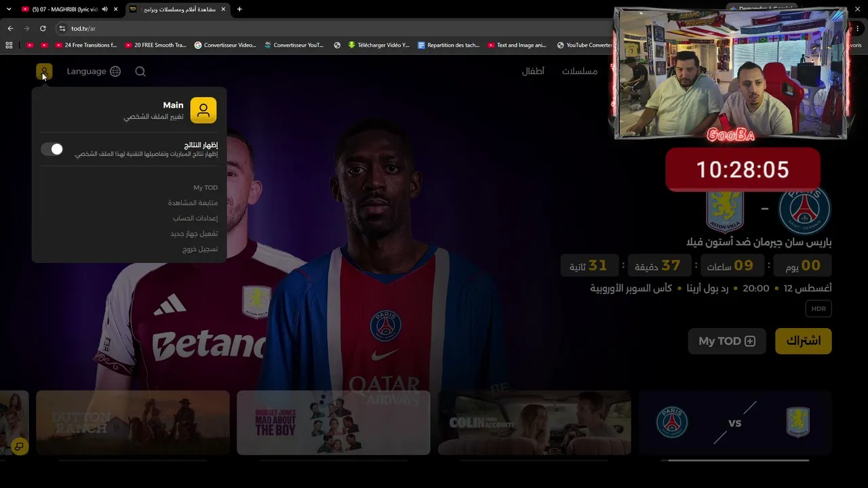The image size is (868, 488).
Task: Click تغيير الملف الشخصي change profile link
Action: (153, 117)
